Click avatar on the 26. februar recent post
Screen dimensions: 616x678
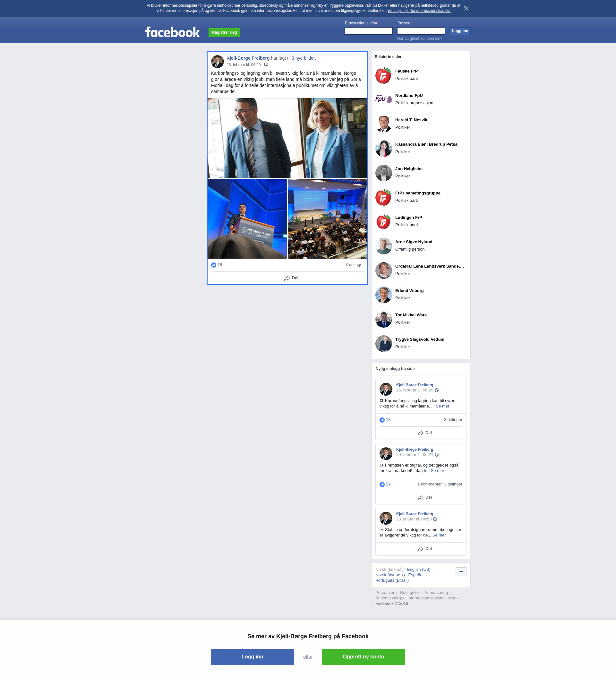[x=386, y=389]
